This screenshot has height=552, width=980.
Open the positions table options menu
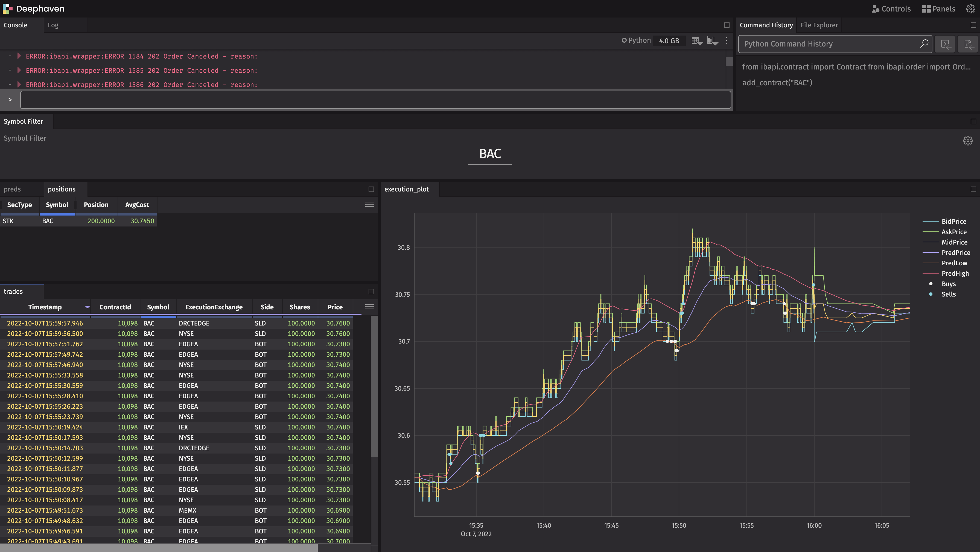[x=369, y=204]
